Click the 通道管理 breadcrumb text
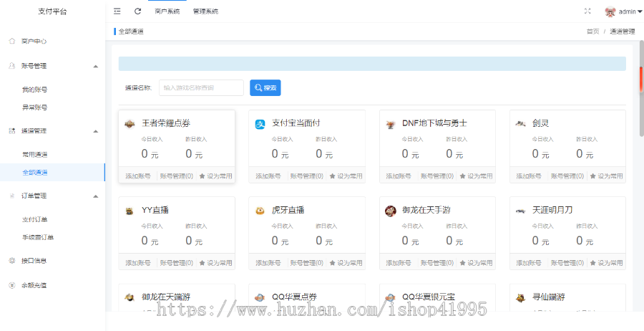 [x=623, y=32]
